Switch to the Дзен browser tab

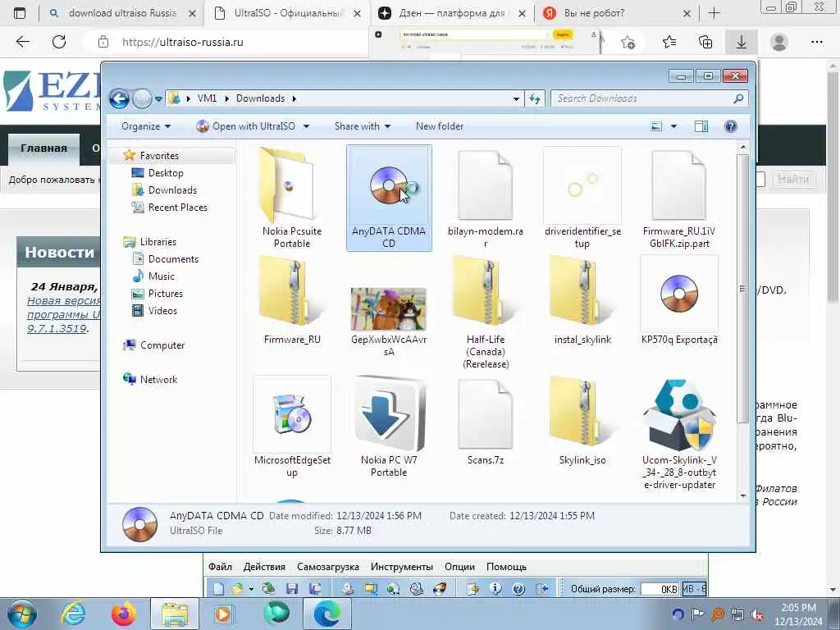click(x=452, y=13)
